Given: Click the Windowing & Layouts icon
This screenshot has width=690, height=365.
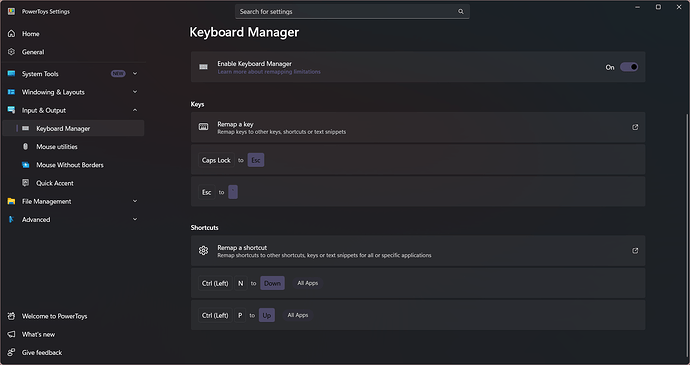Looking at the screenshot, I should 11,92.
